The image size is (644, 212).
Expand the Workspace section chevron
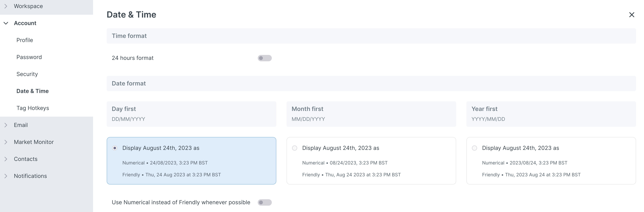6,6
